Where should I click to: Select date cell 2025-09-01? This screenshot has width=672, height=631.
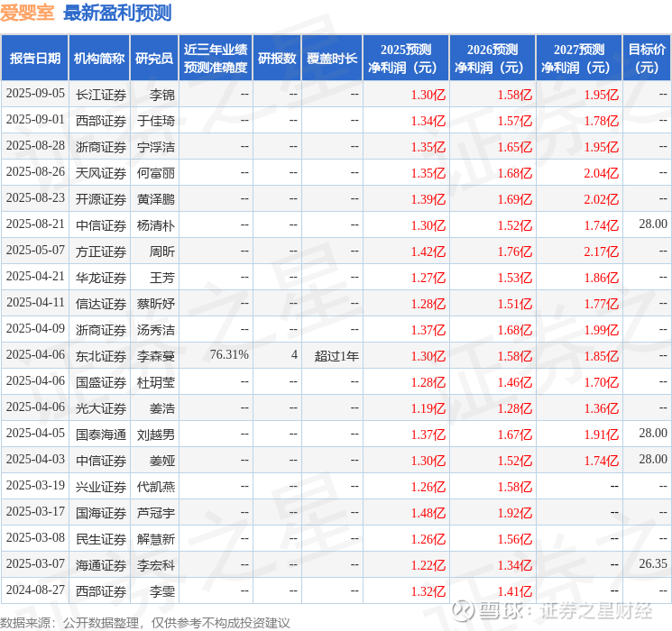pos(35,120)
